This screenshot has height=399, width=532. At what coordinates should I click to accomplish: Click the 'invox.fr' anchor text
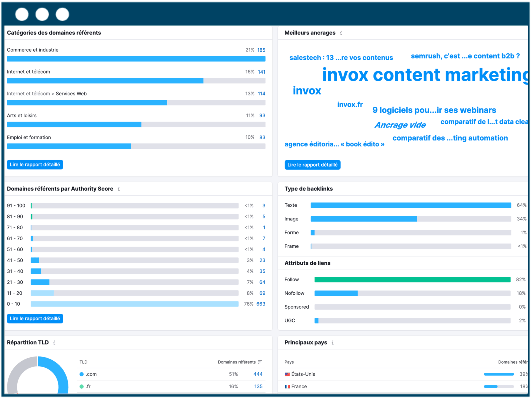(350, 105)
